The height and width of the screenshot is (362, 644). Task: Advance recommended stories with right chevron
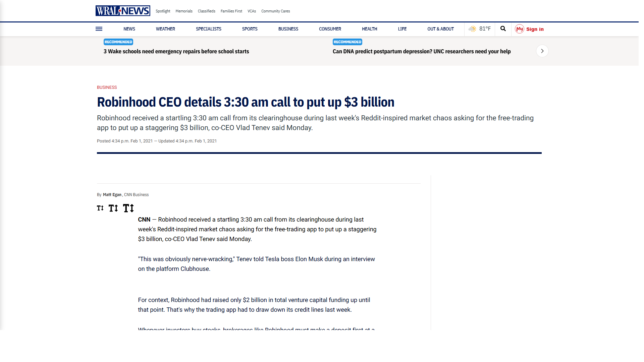click(x=542, y=51)
